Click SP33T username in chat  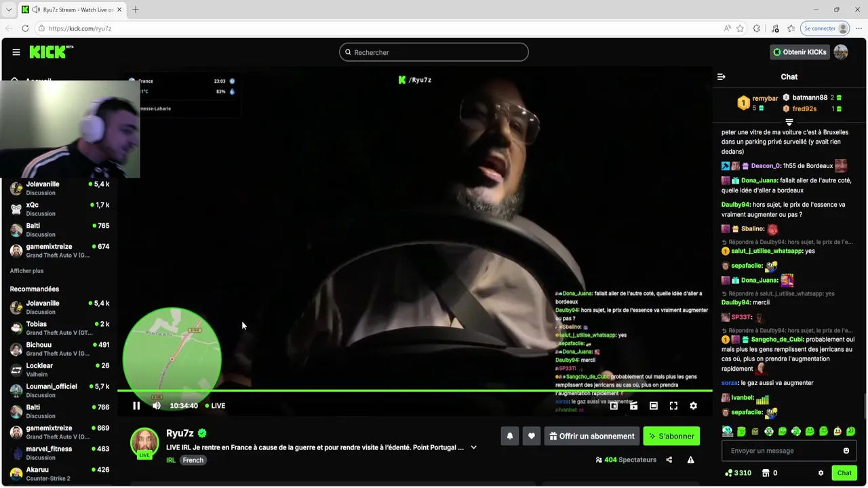tap(742, 317)
